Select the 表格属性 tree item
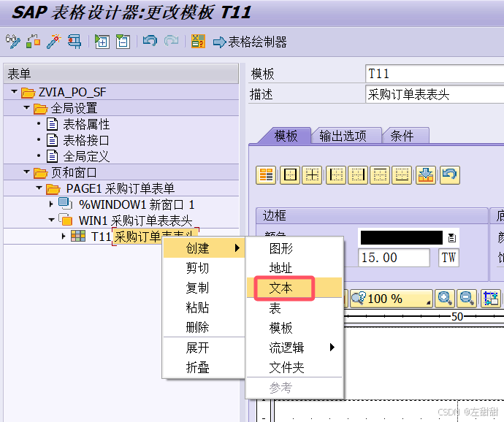The image size is (504, 422). tap(86, 124)
